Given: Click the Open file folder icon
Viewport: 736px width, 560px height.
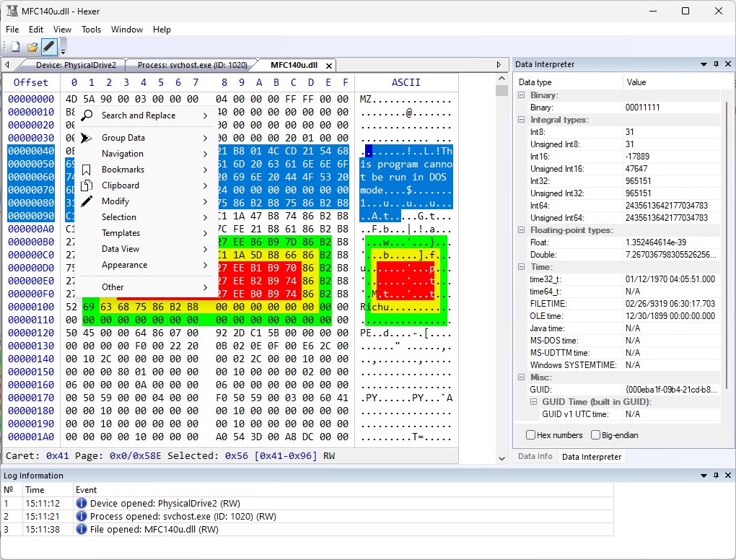Looking at the screenshot, I should [32, 46].
